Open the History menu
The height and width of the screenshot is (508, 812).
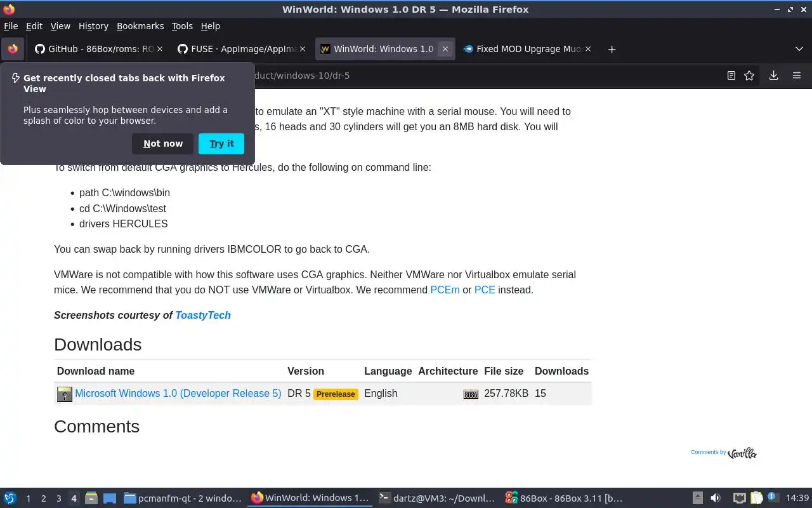[x=93, y=26]
